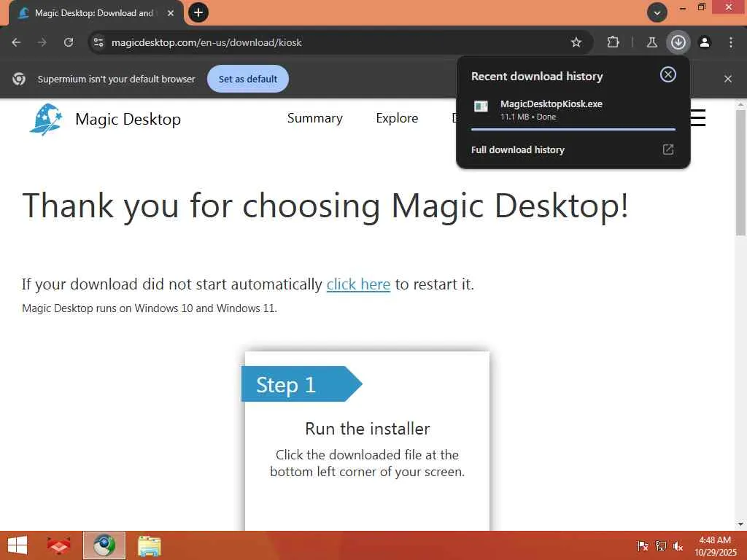The height and width of the screenshot is (560, 747).
Task: Click the address bar URL
Action: 206,42
